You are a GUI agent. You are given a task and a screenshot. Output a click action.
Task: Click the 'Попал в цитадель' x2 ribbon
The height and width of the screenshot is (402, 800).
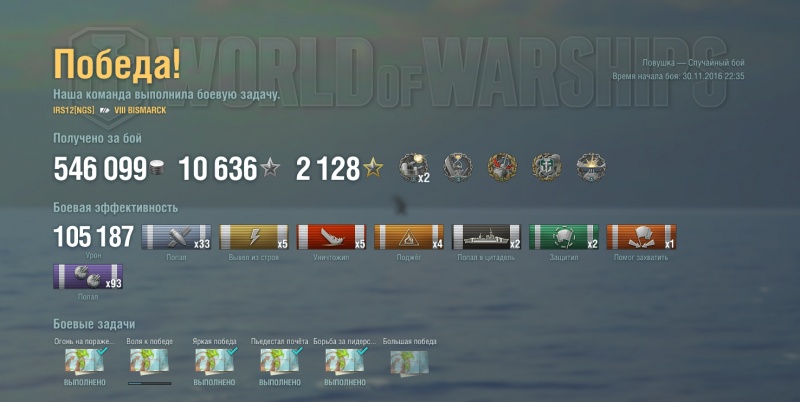click(x=486, y=237)
